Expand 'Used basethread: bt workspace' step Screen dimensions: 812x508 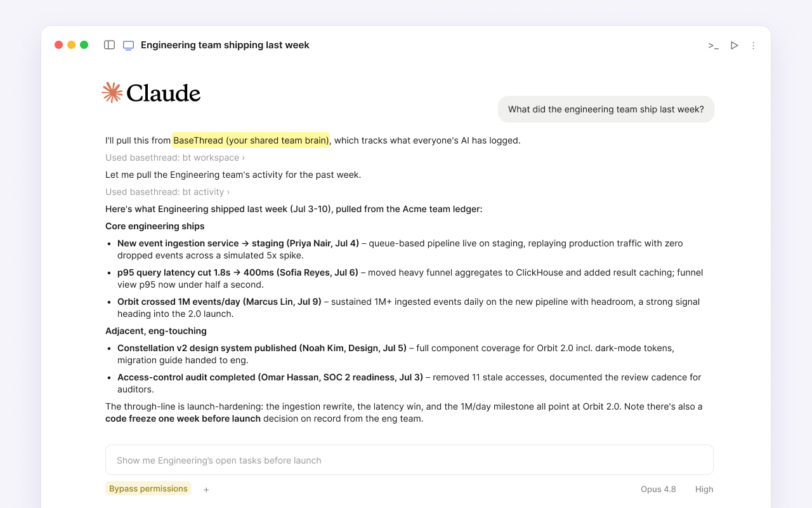point(175,157)
